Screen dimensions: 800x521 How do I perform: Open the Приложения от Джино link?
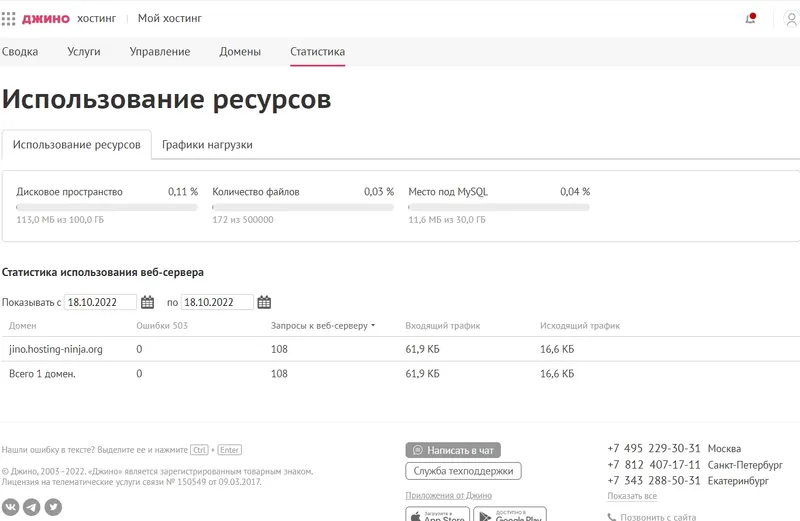448,495
